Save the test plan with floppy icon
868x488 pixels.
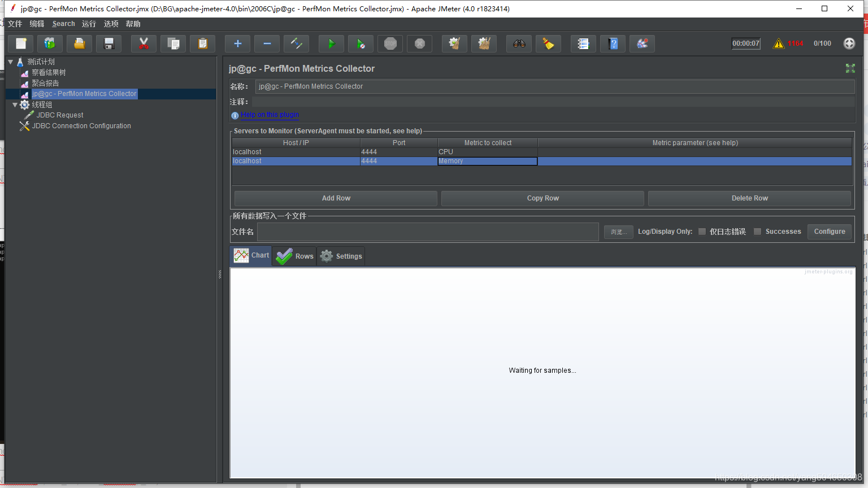point(109,43)
